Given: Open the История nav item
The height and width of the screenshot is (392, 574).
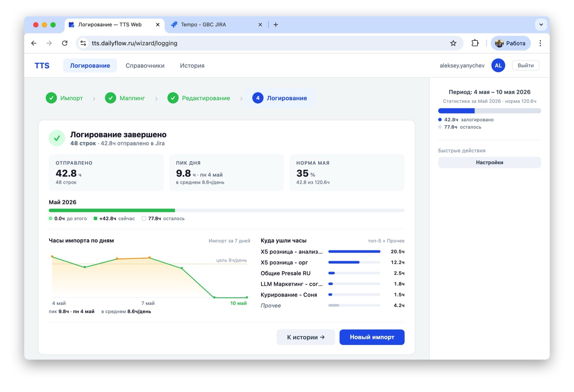Looking at the screenshot, I should pyautogui.click(x=192, y=66).
